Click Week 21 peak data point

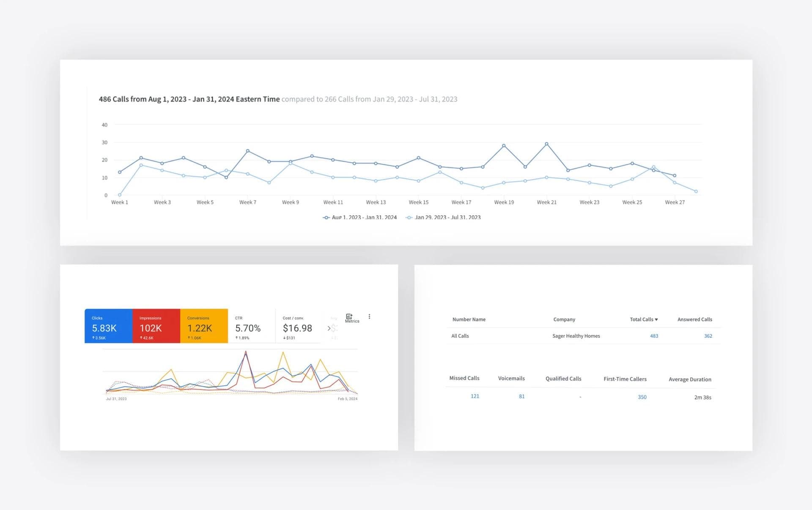point(546,144)
